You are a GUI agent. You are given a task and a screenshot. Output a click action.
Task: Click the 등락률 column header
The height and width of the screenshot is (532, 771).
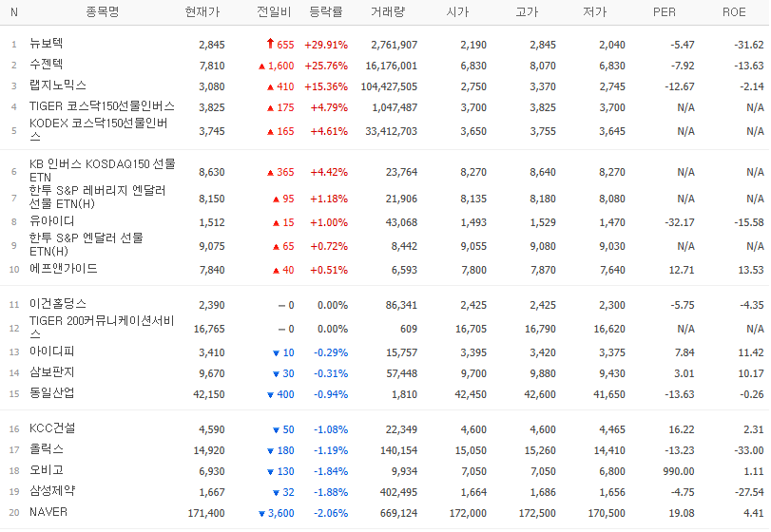pos(325,11)
